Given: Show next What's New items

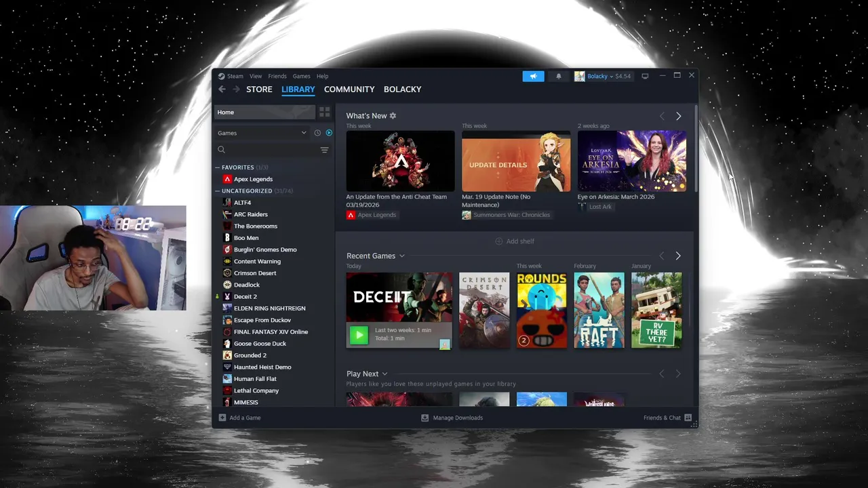Looking at the screenshot, I should 678,116.
